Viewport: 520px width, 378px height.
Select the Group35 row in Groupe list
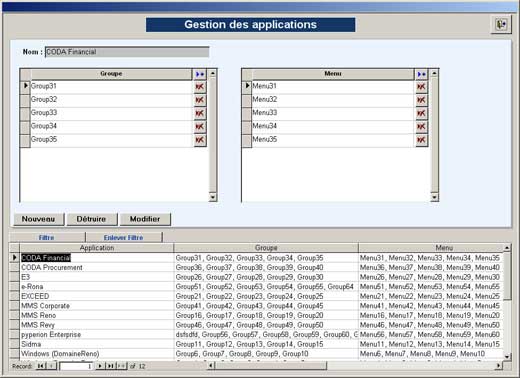click(x=111, y=140)
